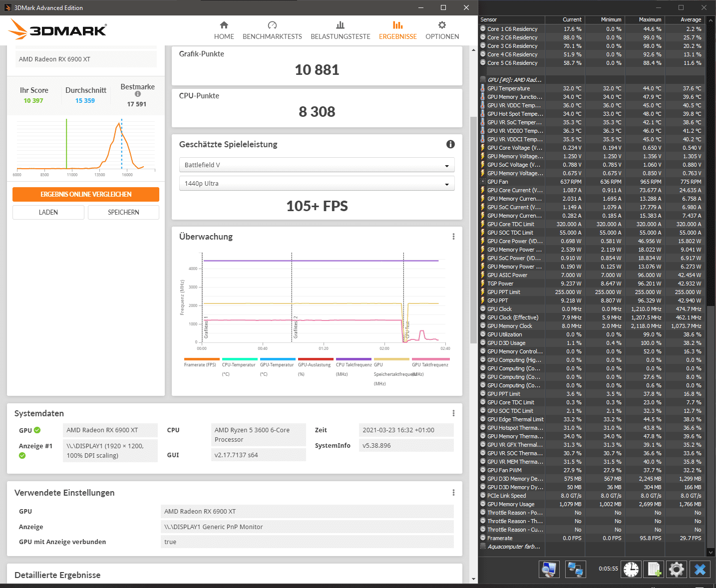
Task: Click the Minimum column header
Action: (605, 19)
